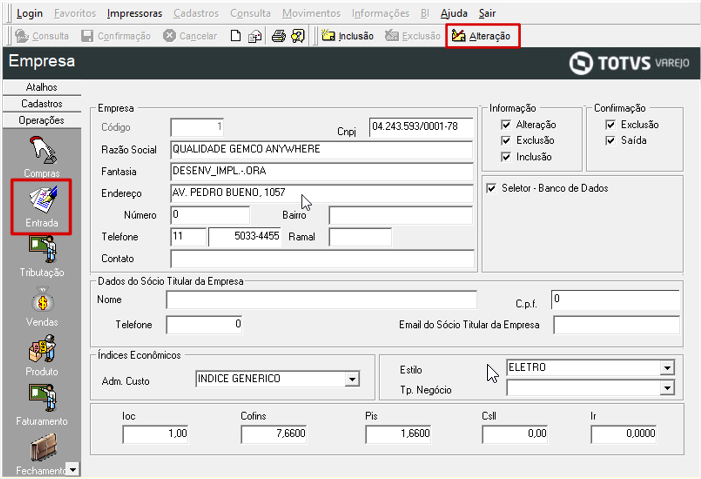
Task: Open the Movimentos menu
Action: [311, 13]
